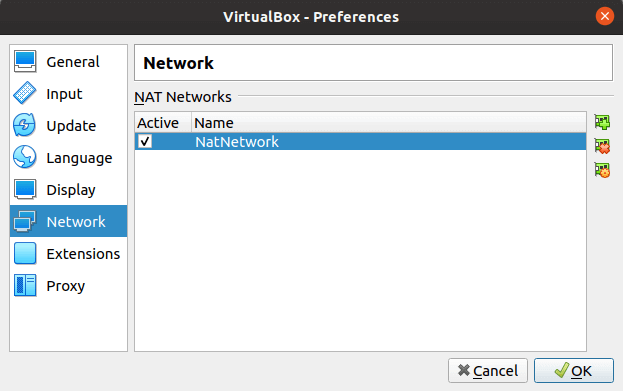Click the Update refresh-globe icon

click(x=25, y=126)
